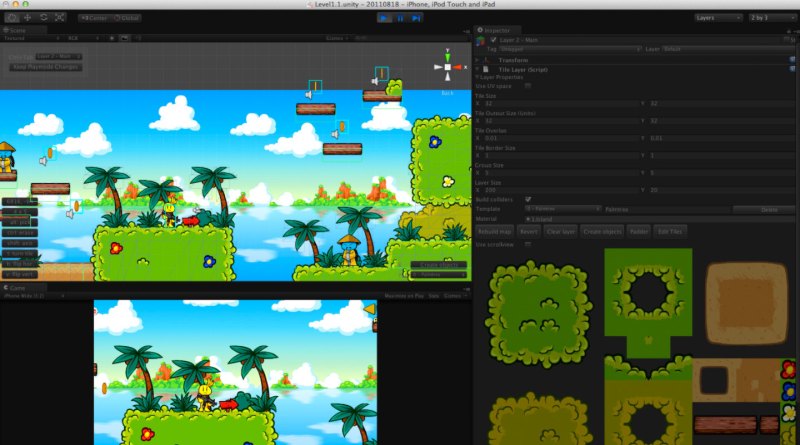Toggle the scene overlay image icon
This screenshot has width=800, height=445.
click(124, 38)
